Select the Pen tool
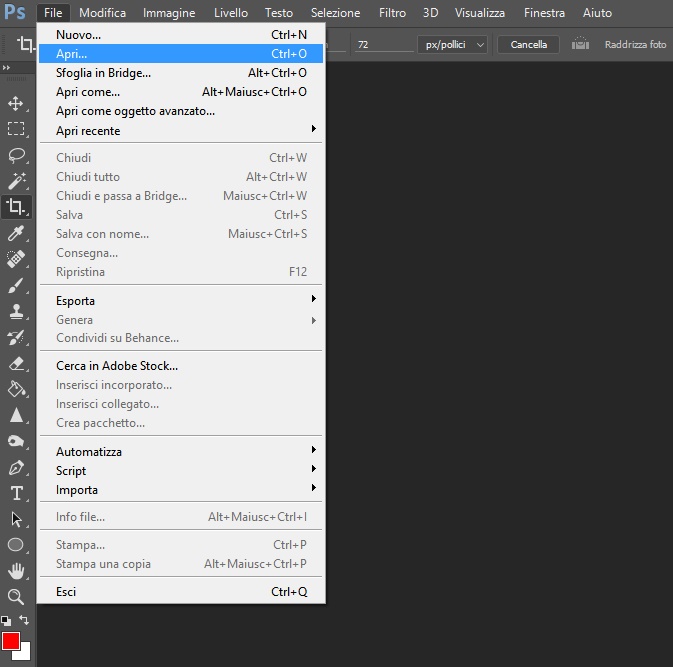The width and height of the screenshot is (673, 667). (16, 467)
